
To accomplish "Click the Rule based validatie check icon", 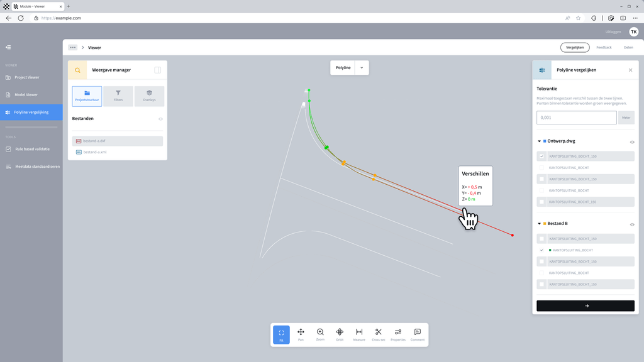I will (8, 149).
